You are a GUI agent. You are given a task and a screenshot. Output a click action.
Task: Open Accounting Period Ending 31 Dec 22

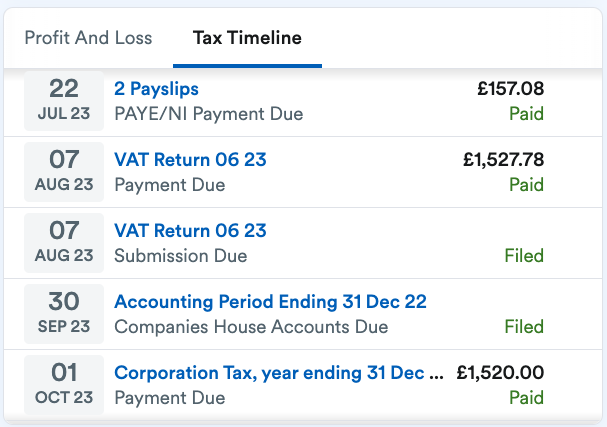[270, 302]
